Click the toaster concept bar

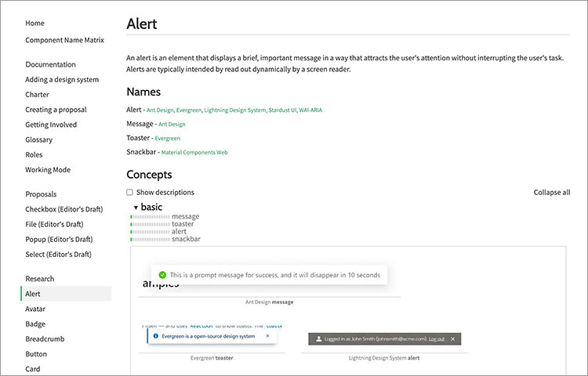point(150,224)
